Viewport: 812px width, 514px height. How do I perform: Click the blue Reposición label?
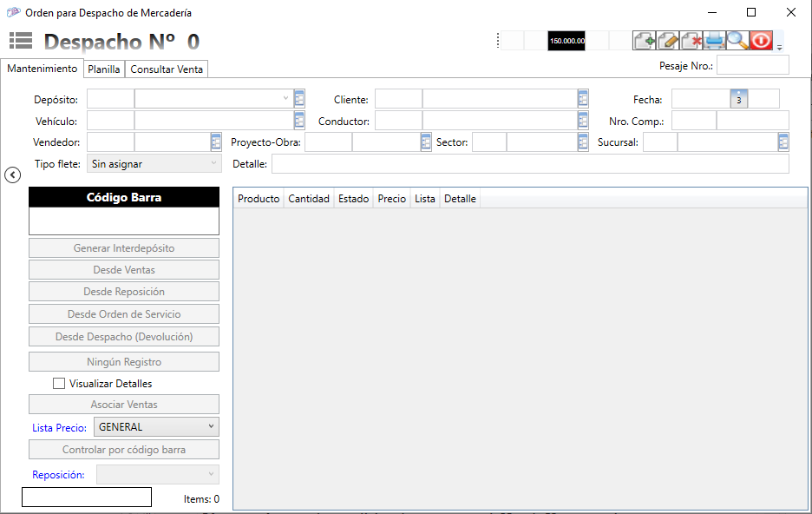pos(58,475)
